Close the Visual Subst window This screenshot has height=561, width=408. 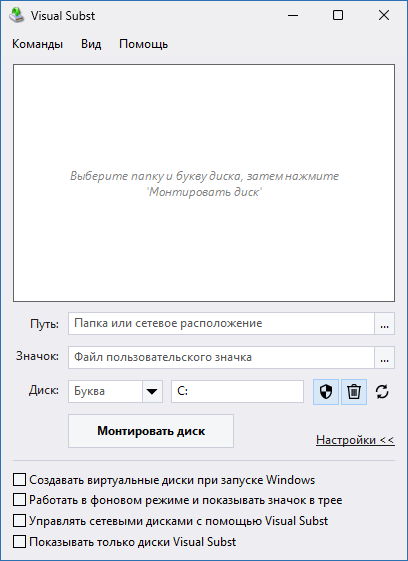[384, 15]
